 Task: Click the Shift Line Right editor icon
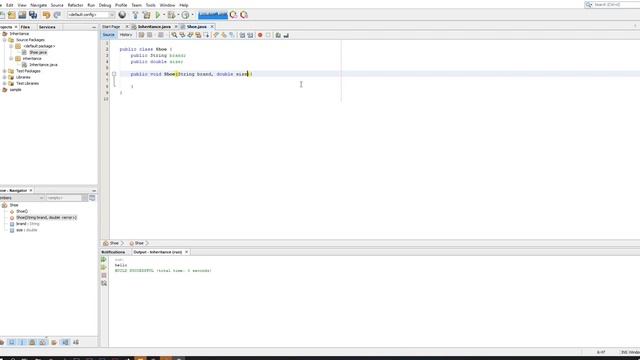click(250, 35)
